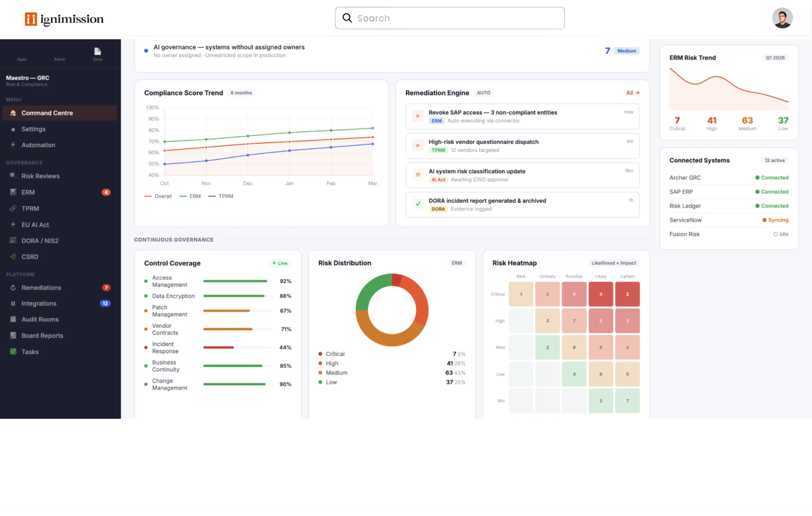This screenshot has height=516, width=812.
Task: Click the CSRD leaf icon
Action: [x=13, y=256]
